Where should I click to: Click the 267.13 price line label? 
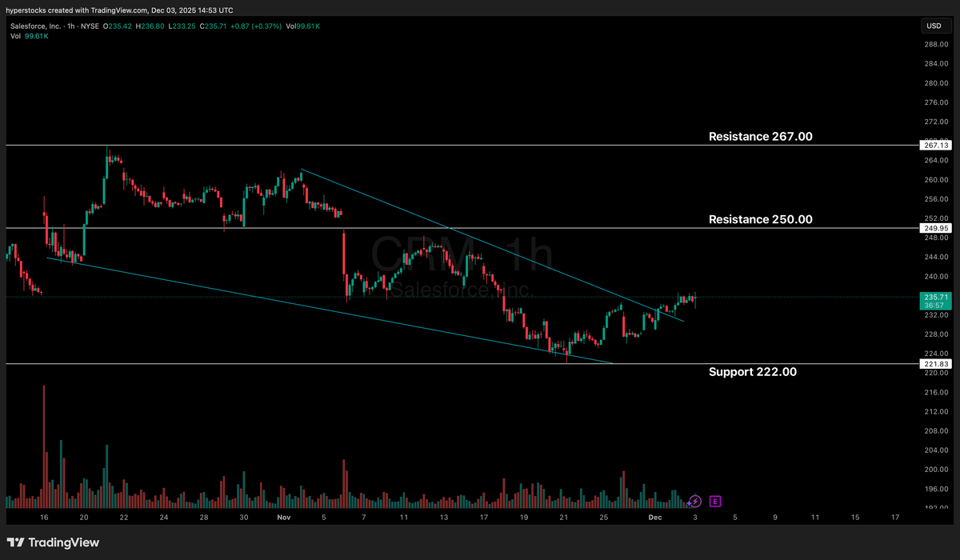pyautogui.click(x=936, y=146)
